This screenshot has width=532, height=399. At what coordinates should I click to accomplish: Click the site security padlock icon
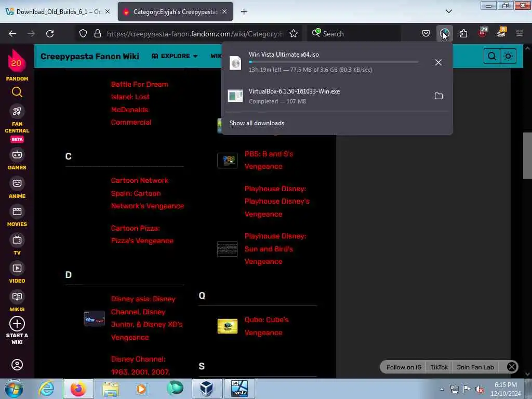pyautogui.click(x=98, y=34)
